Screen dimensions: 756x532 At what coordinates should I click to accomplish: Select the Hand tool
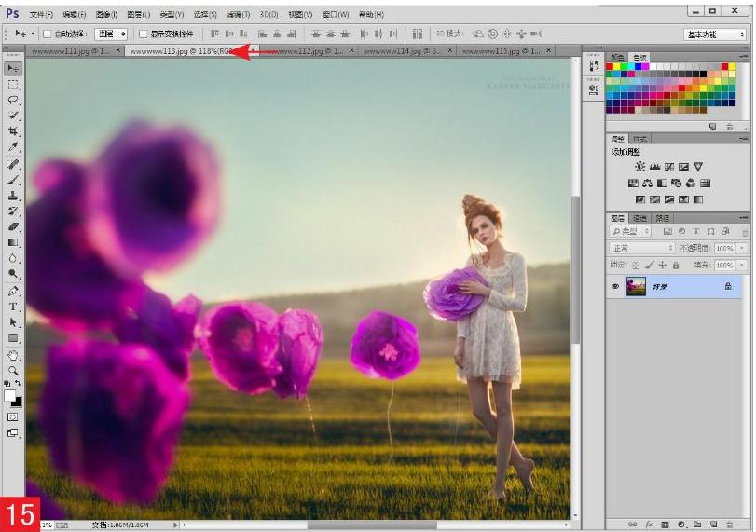point(13,356)
